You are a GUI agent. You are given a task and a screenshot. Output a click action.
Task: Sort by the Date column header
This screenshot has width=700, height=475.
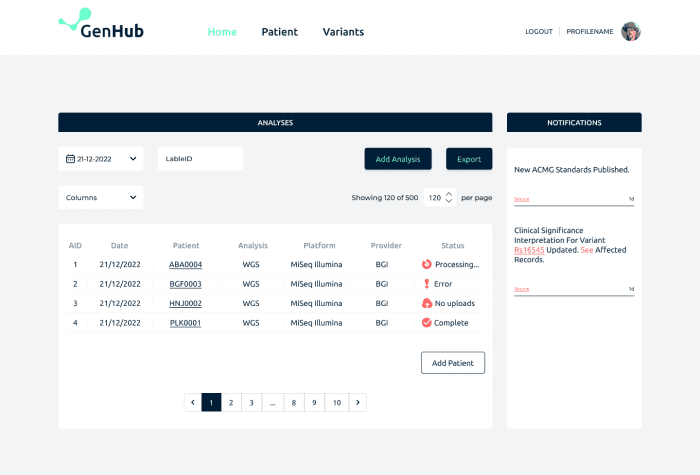120,246
